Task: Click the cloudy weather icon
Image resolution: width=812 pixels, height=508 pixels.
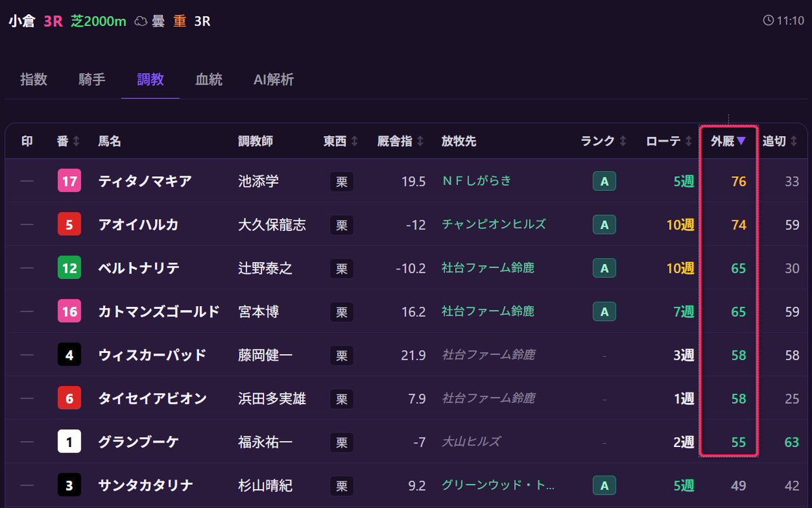Action: 141,21
